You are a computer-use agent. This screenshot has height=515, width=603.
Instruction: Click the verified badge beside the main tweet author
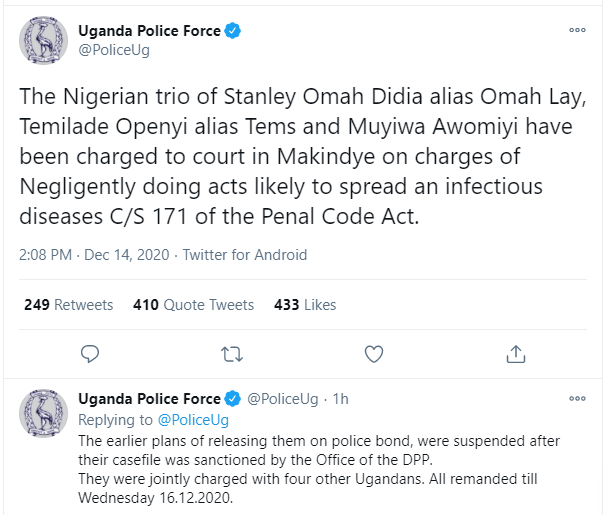point(232,32)
